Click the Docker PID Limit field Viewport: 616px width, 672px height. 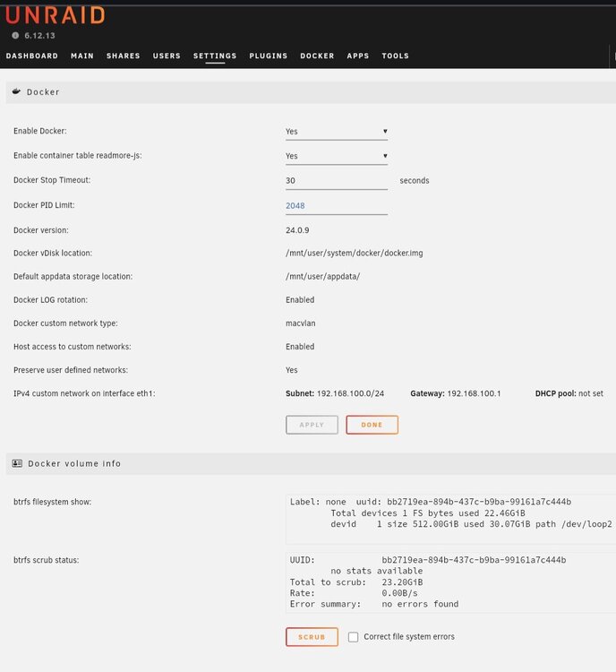(x=337, y=206)
